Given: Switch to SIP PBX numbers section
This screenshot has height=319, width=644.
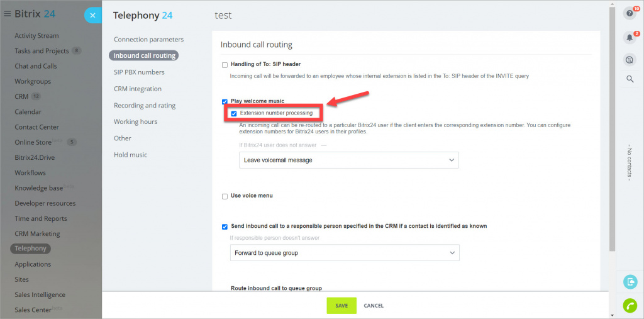Looking at the screenshot, I should coord(139,72).
